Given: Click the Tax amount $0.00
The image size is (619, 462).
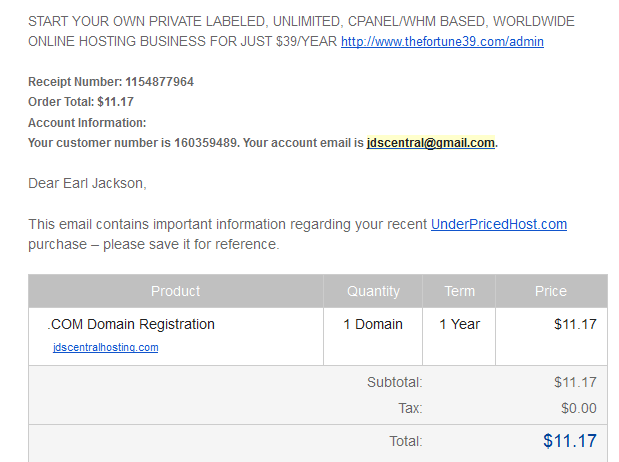Looking at the screenshot, I should [x=579, y=408].
